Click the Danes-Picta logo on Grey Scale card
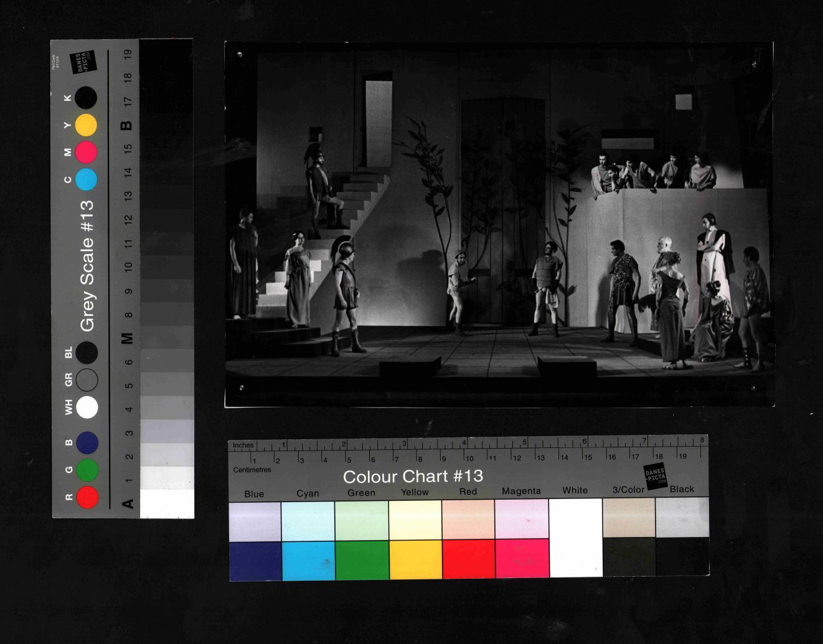823x644 pixels. pos(83,62)
